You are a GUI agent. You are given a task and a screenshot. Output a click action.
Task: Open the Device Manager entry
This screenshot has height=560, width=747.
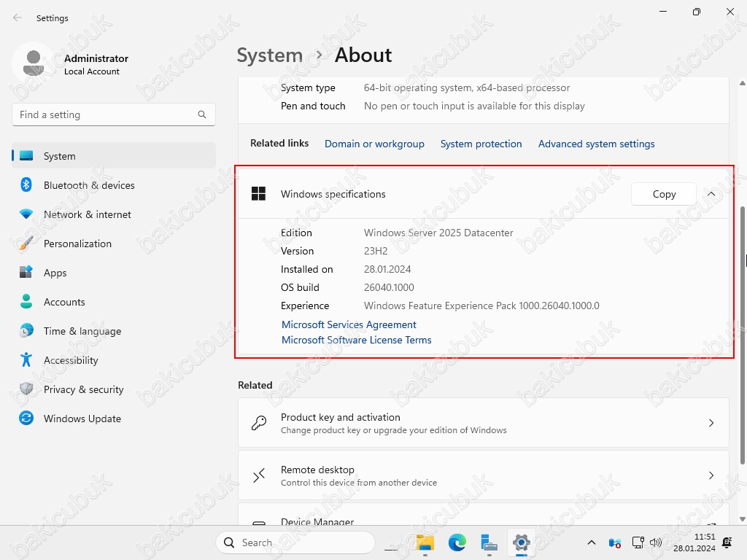[x=483, y=515]
